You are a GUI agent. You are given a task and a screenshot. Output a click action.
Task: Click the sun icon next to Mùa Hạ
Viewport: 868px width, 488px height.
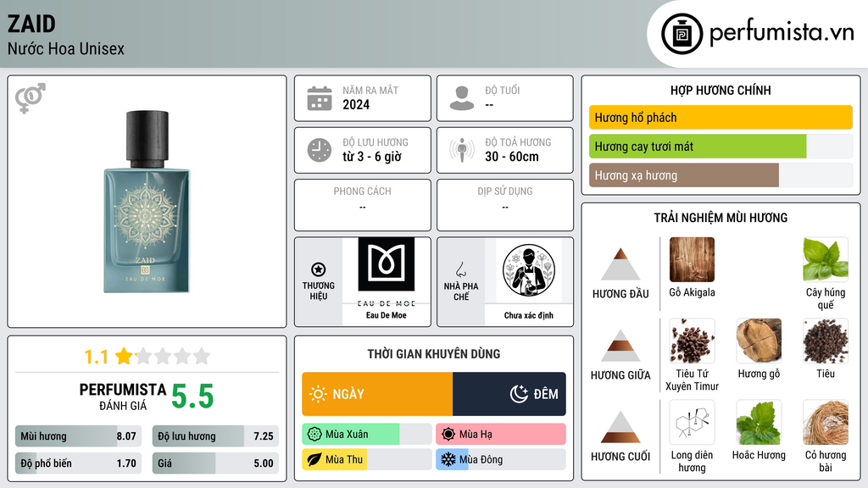tap(448, 435)
